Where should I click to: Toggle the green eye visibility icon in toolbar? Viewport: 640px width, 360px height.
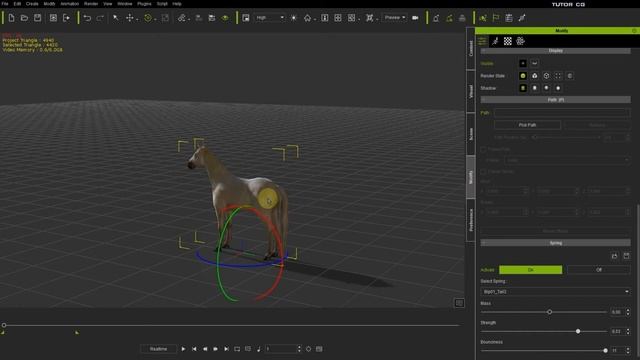(225, 18)
